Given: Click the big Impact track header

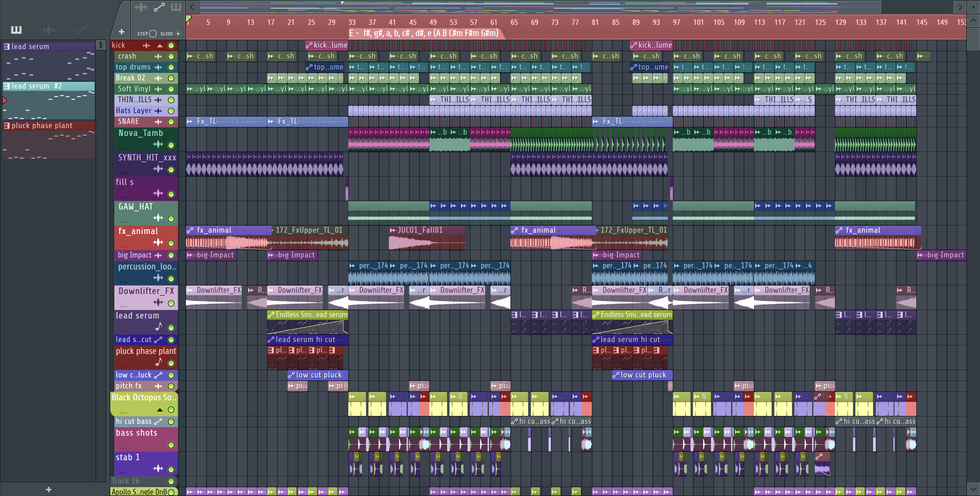Looking at the screenshot, I should pyautogui.click(x=146, y=255).
